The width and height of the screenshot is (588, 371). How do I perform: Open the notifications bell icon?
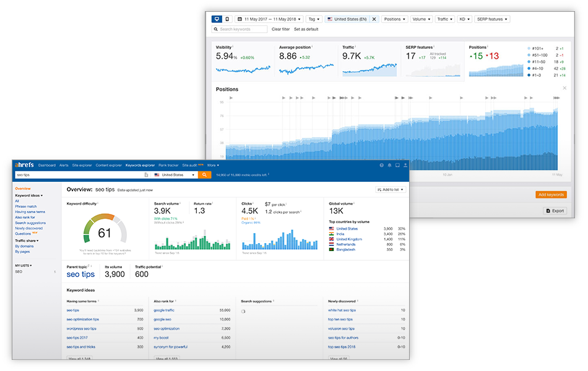pos(389,165)
